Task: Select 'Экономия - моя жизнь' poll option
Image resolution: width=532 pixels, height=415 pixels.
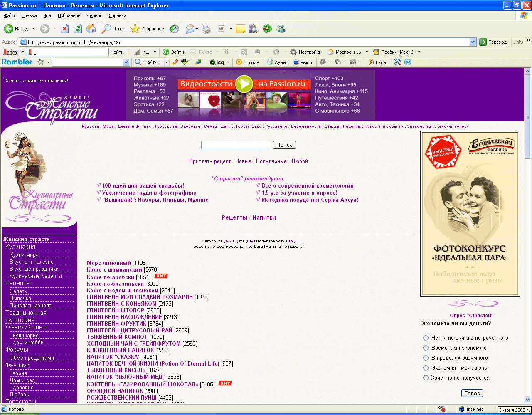Action: point(426,368)
